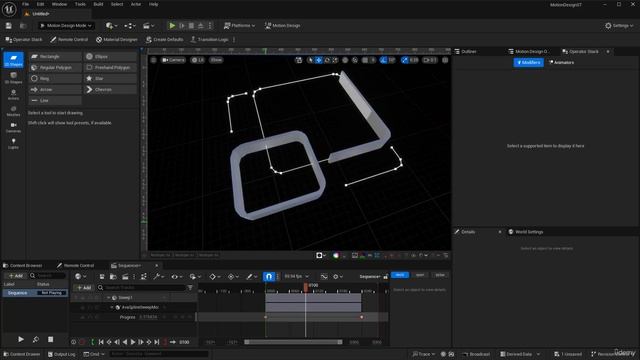
Task: Toggle Sequencer playback loop arrow
Action: 173,342
